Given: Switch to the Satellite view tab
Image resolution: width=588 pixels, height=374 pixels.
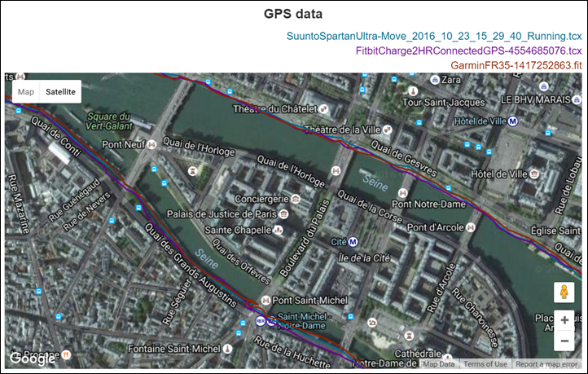Looking at the screenshot, I should [x=61, y=92].
